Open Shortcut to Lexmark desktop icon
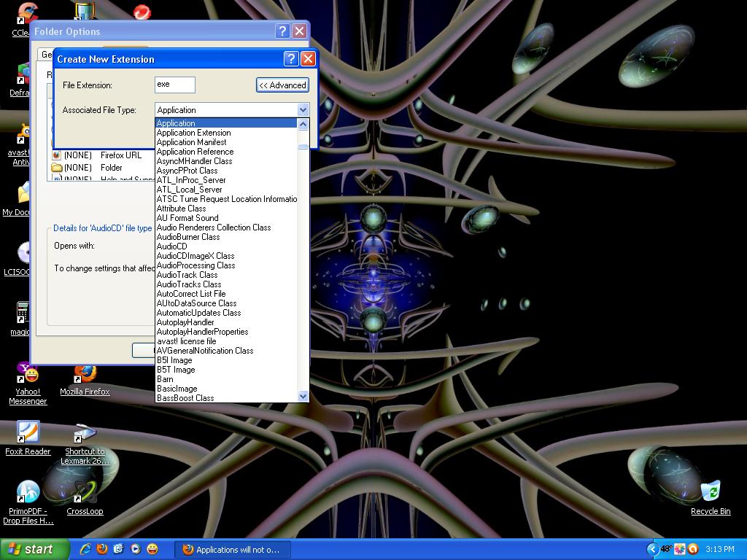The image size is (747, 560). [85, 444]
